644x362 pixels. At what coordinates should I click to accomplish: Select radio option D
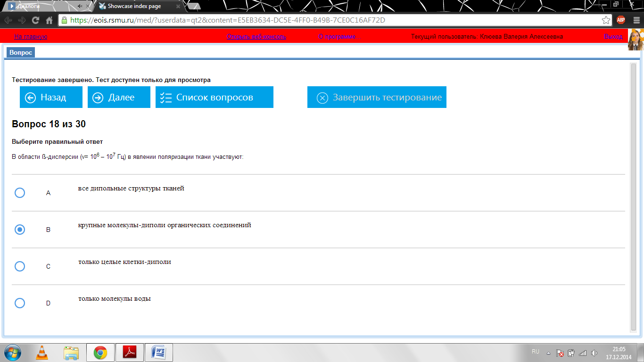coord(20,303)
